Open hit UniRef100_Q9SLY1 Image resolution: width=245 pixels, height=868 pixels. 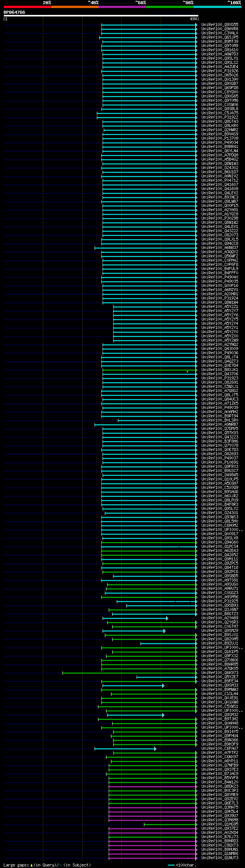click(220, 58)
